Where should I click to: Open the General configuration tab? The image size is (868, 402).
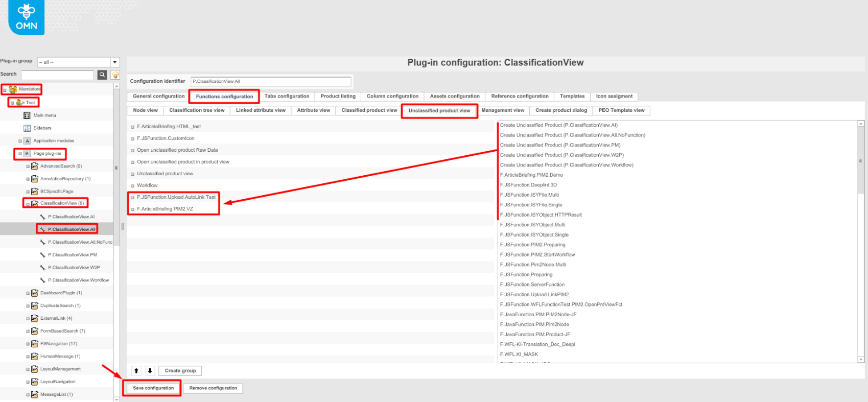(x=158, y=97)
